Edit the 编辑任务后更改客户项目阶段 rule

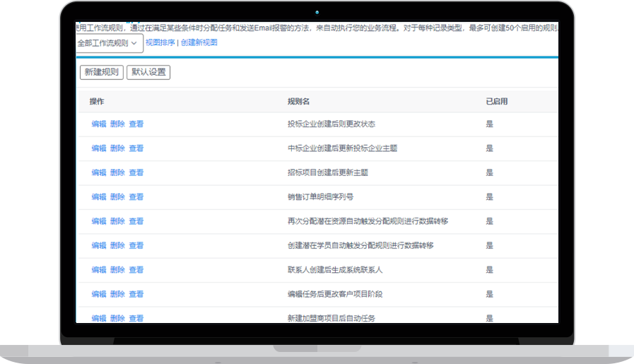tap(99, 294)
